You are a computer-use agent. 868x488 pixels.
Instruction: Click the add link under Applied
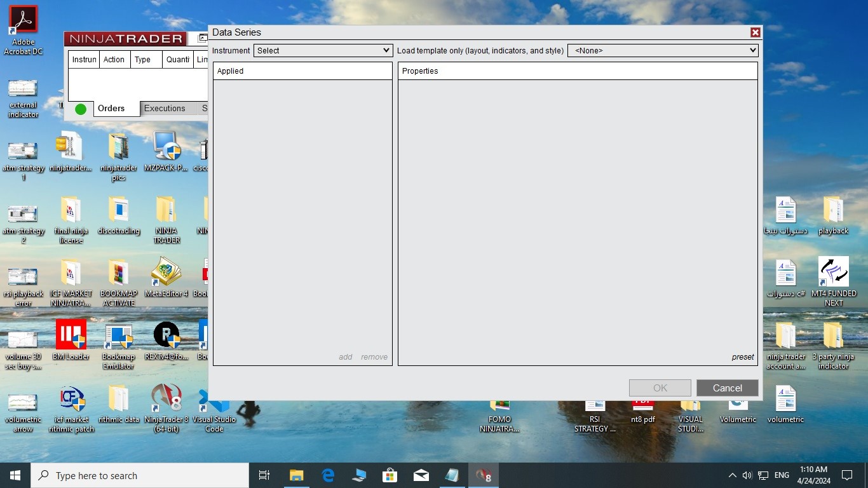[x=346, y=357]
